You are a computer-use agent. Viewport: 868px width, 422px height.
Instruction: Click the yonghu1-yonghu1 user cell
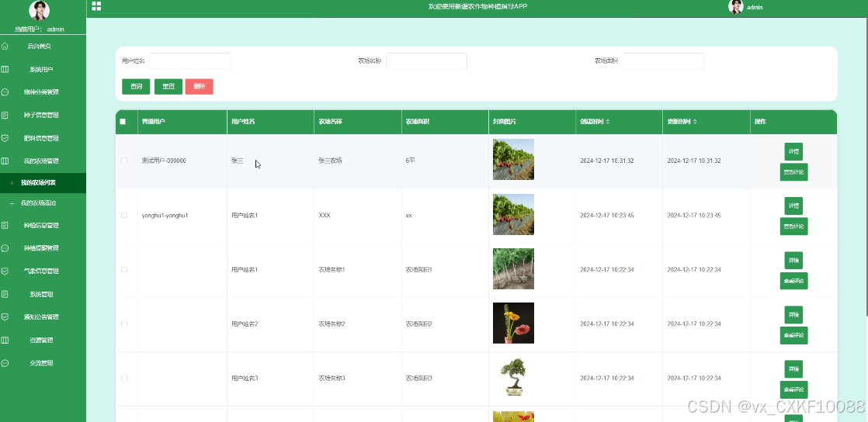pos(165,215)
